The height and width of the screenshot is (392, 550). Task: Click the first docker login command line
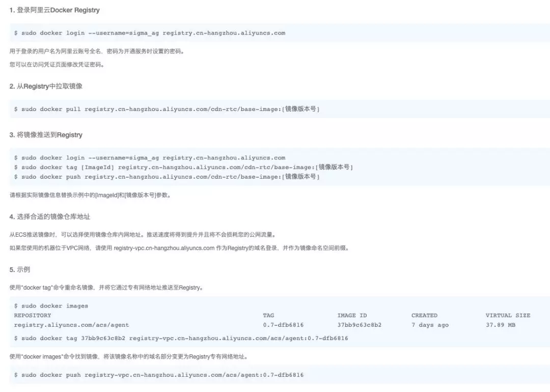click(x=150, y=33)
